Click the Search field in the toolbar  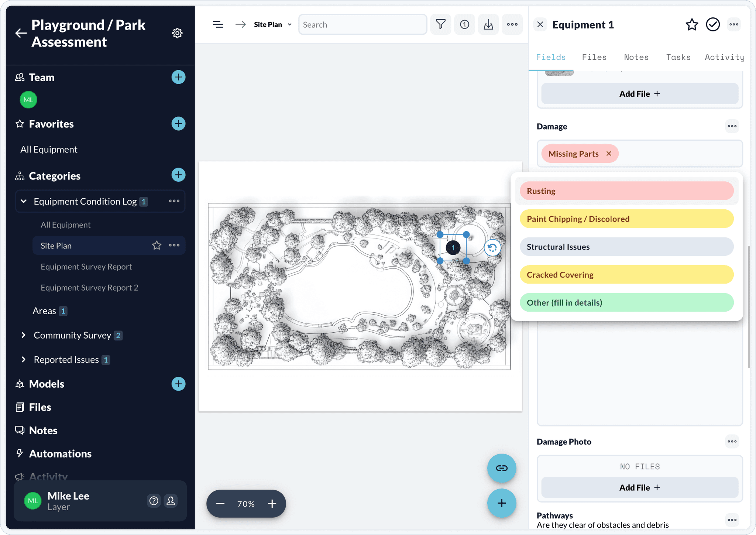(362, 24)
